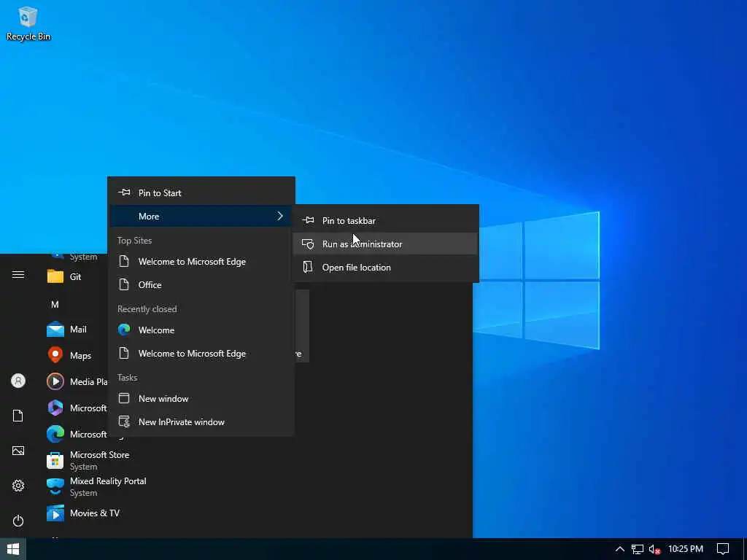
Task: Open the Office top site
Action: coord(201,285)
